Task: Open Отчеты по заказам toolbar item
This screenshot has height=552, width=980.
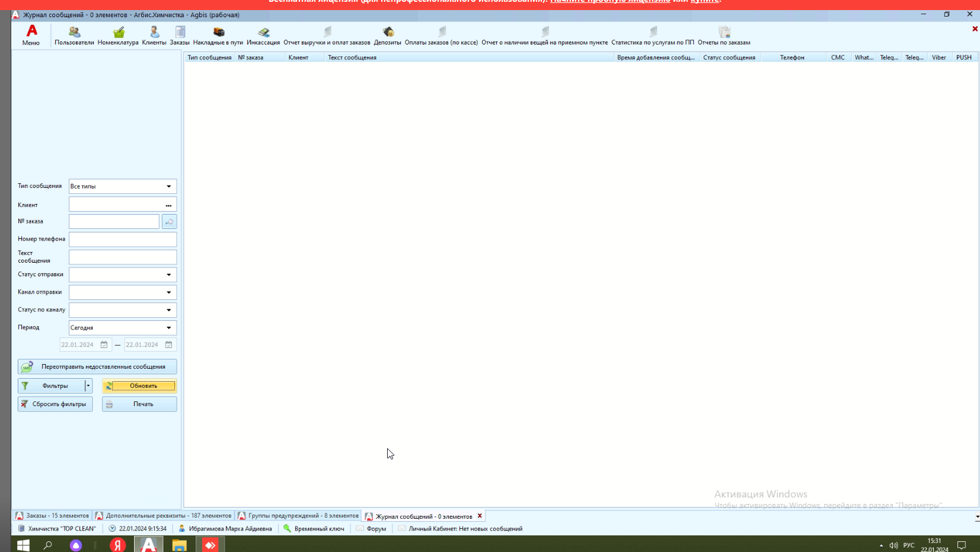Action: (x=724, y=35)
